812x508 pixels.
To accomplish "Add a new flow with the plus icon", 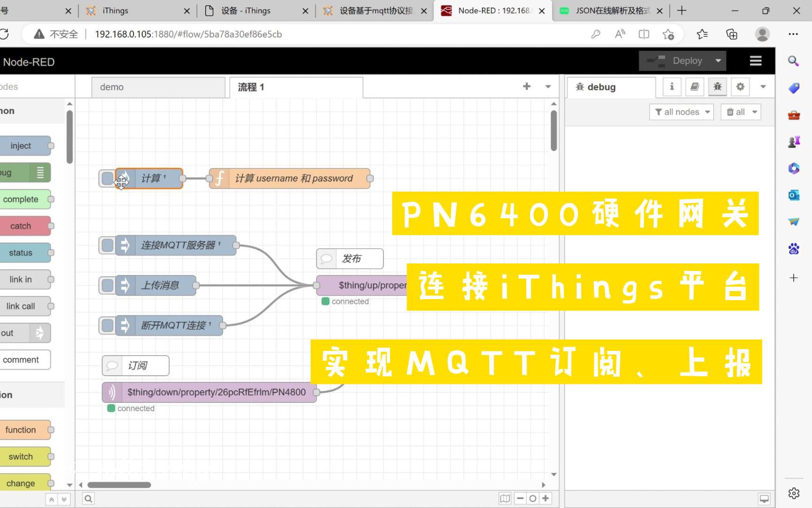I will coord(527,87).
